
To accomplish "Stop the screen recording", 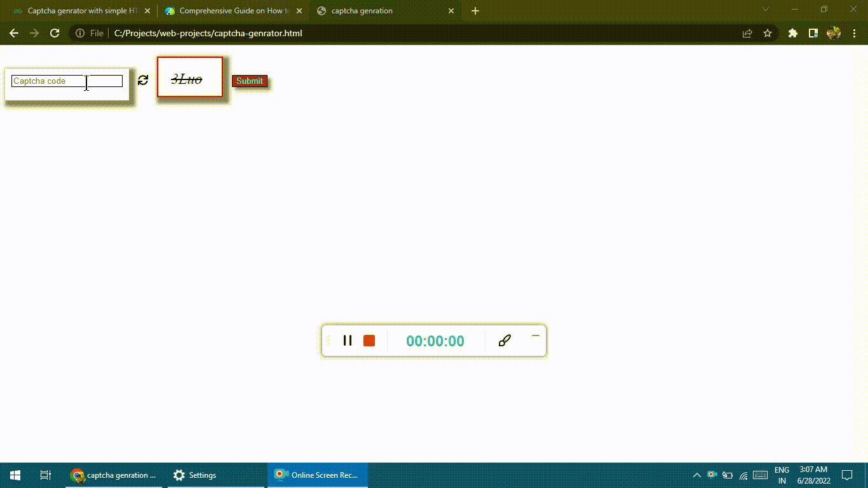I will pyautogui.click(x=369, y=341).
